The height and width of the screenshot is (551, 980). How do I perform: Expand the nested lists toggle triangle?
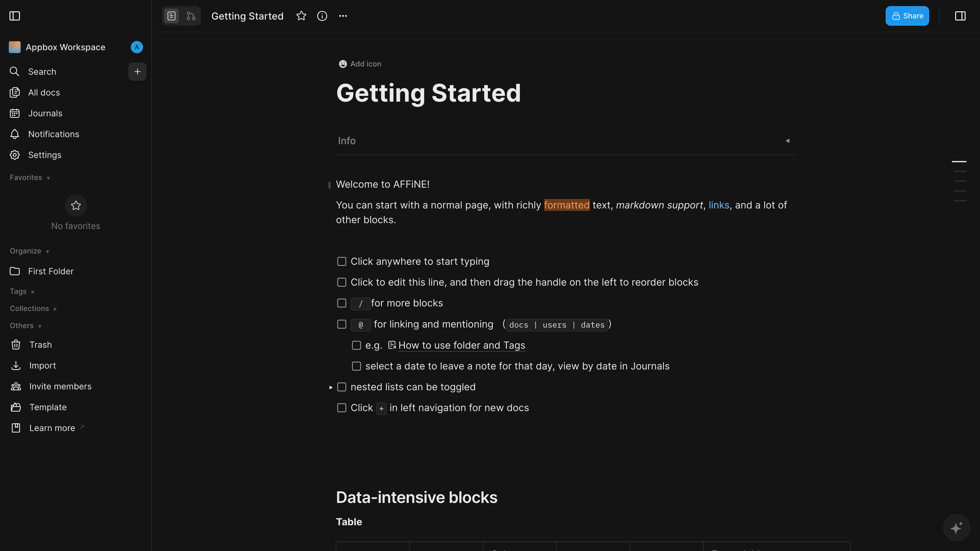pos(331,387)
